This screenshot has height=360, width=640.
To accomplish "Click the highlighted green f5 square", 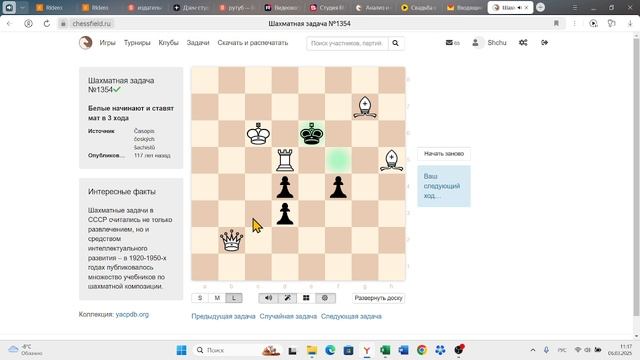I will point(338,160).
